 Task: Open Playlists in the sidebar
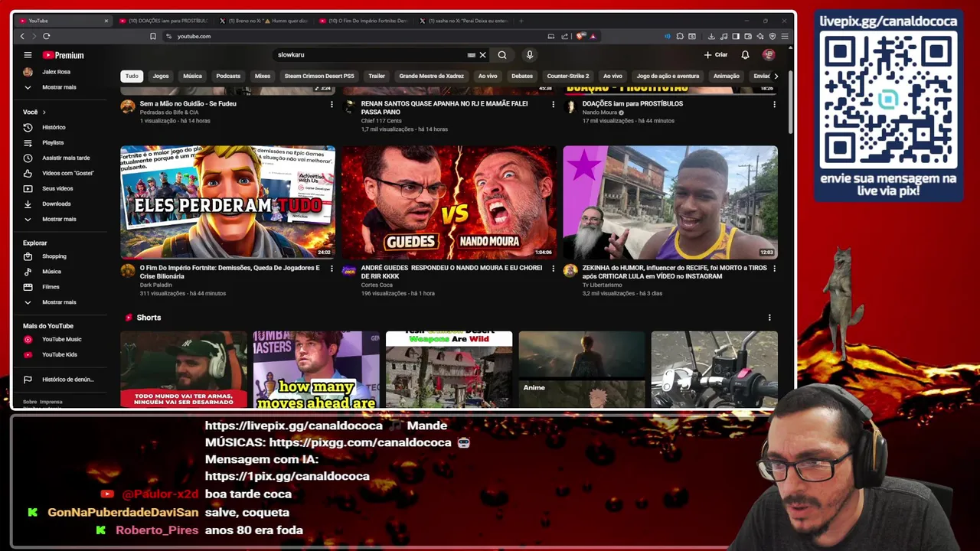[x=53, y=142]
